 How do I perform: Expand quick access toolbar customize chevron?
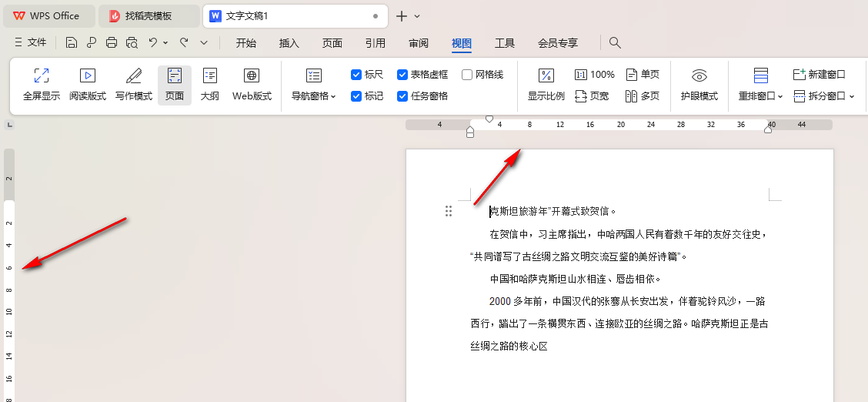click(204, 42)
